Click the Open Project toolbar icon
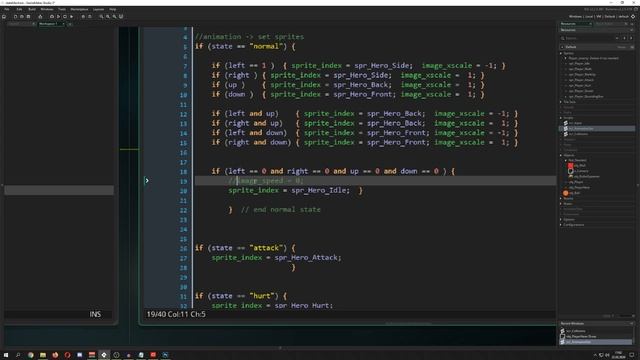640x360 pixels. tap(22, 17)
